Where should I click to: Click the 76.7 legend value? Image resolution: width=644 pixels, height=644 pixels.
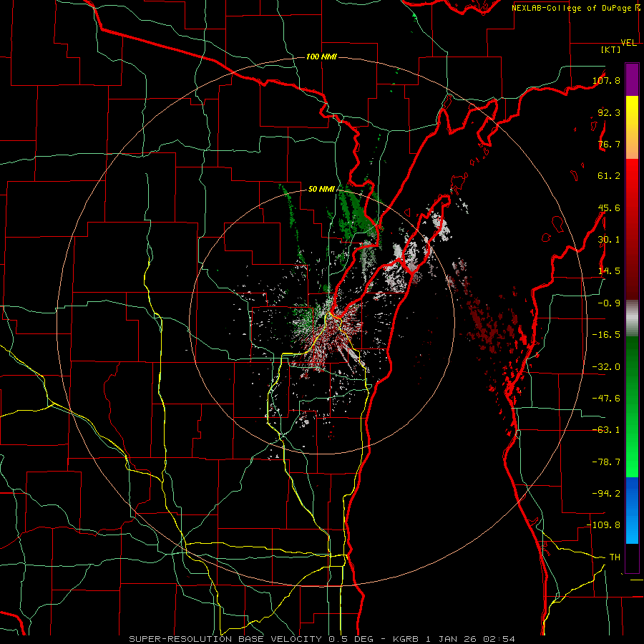(x=609, y=144)
